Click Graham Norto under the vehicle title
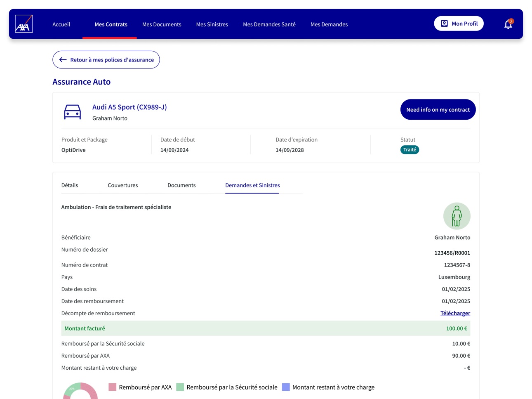Screen dimensions: 532x399 [x=110, y=118]
